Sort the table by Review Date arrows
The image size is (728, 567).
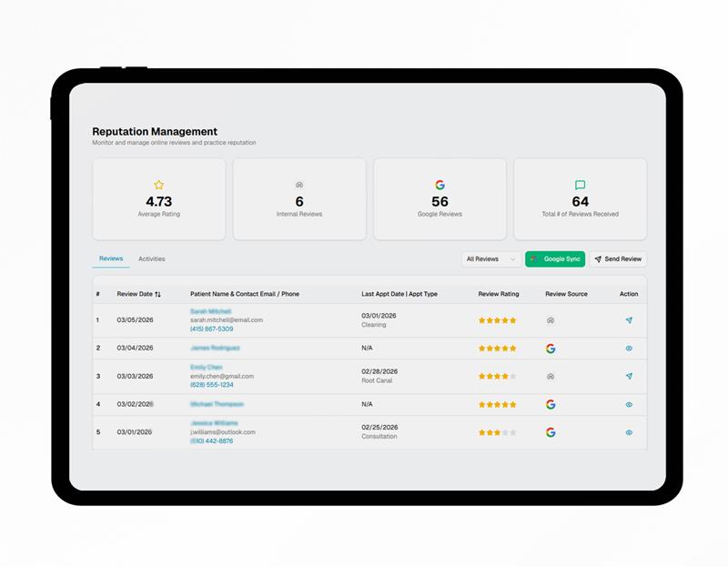click(x=157, y=294)
